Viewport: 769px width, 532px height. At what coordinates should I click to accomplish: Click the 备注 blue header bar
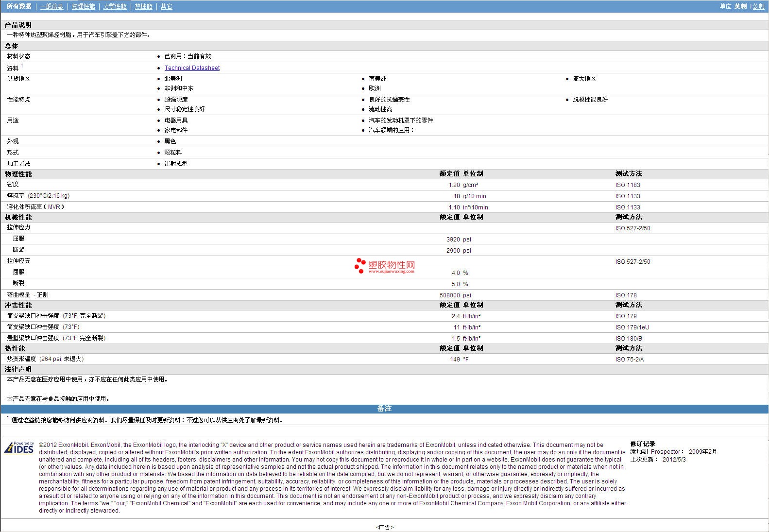pos(384,409)
